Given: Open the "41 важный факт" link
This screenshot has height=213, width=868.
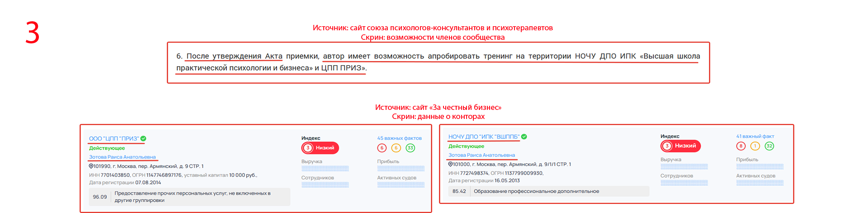Looking at the screenshot, I should tap(755, 136).
